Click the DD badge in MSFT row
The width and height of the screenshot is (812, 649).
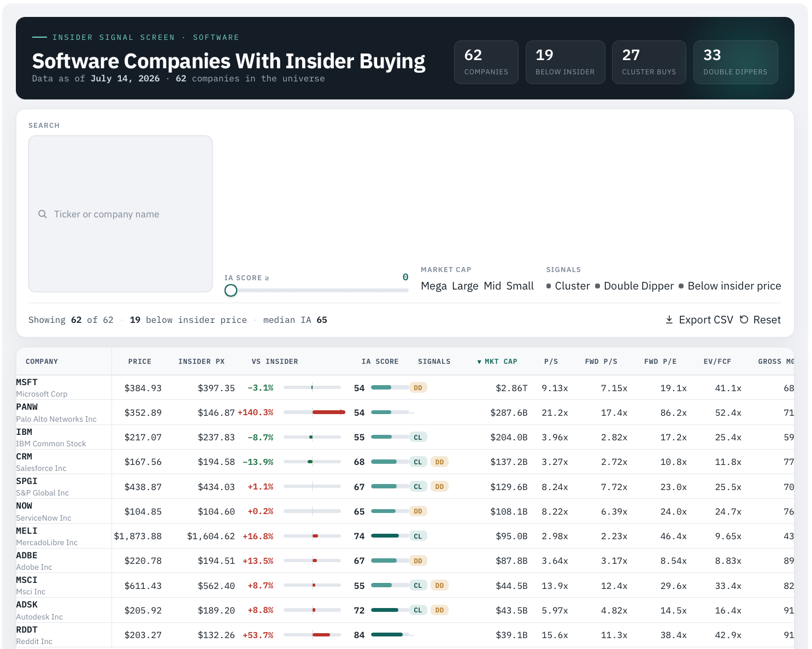pos(418,388)
